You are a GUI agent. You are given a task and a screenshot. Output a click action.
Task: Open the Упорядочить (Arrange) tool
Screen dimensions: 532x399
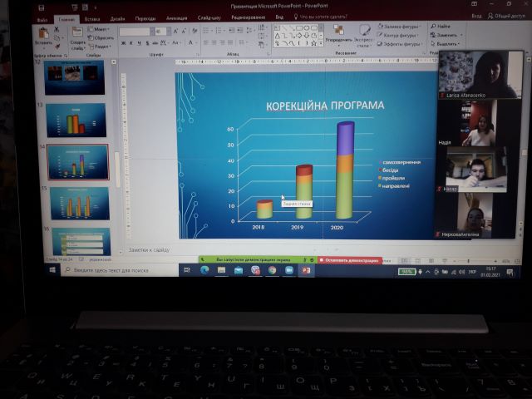[x=337, y=34]
